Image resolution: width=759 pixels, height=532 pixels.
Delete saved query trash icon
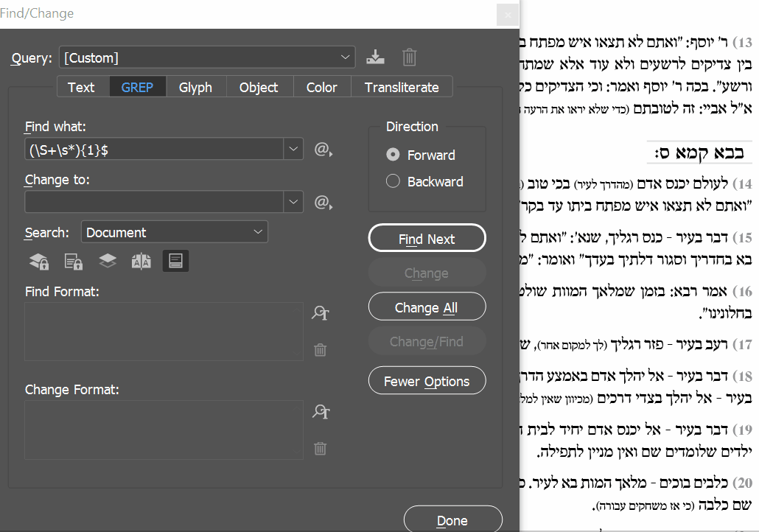pos(410,57)
